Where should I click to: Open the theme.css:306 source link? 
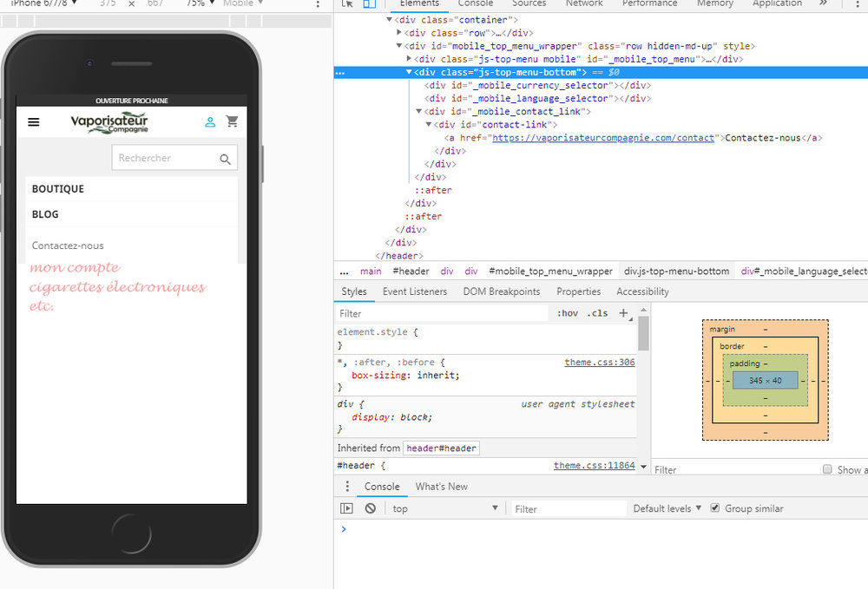(x=599, y=363)
